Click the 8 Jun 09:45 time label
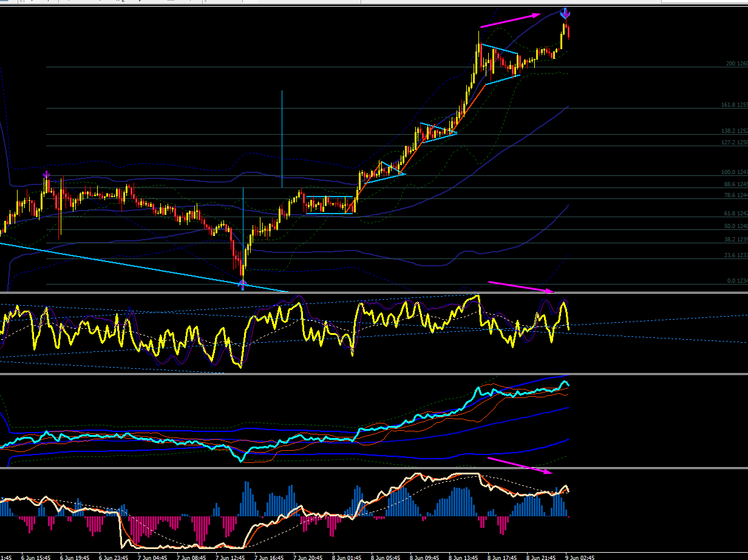Screen dimensions: 748x560 click(425, 556)
